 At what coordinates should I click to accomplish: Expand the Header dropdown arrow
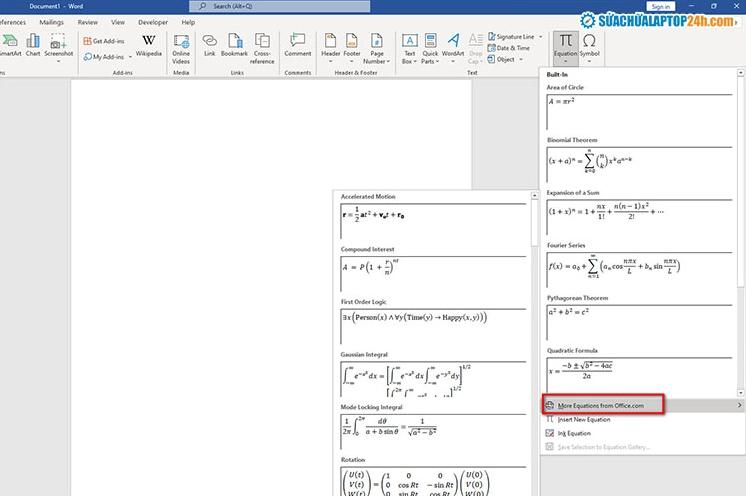click(330, 61)
